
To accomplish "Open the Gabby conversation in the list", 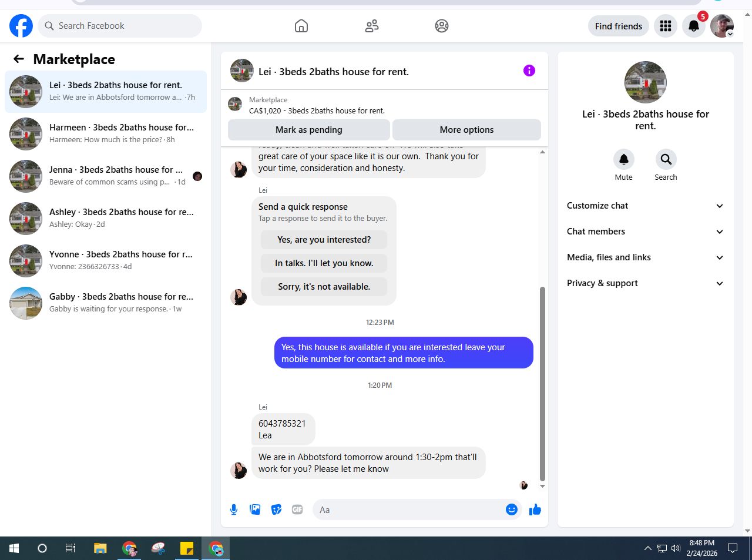I will tap(106, 303).
